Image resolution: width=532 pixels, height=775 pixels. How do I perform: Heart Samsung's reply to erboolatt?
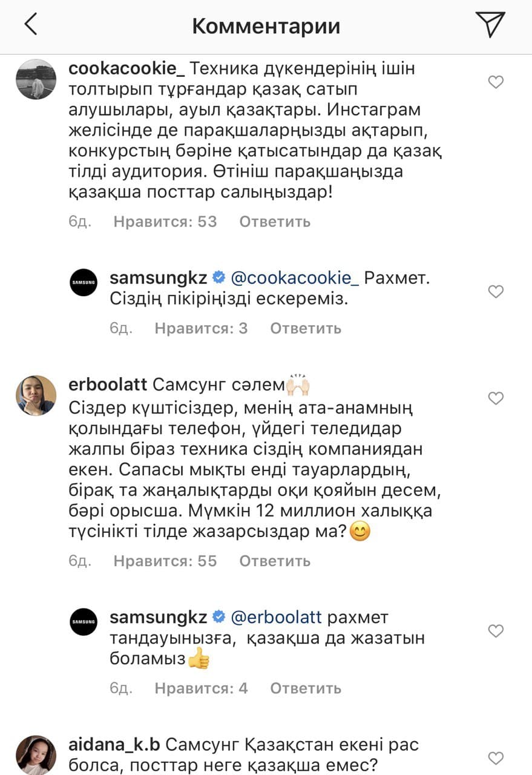[x=496, y=631]
